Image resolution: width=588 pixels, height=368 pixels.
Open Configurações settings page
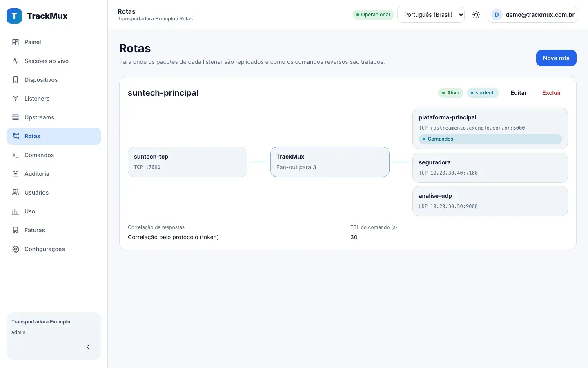pyautogui.click(x=53, y=249)
